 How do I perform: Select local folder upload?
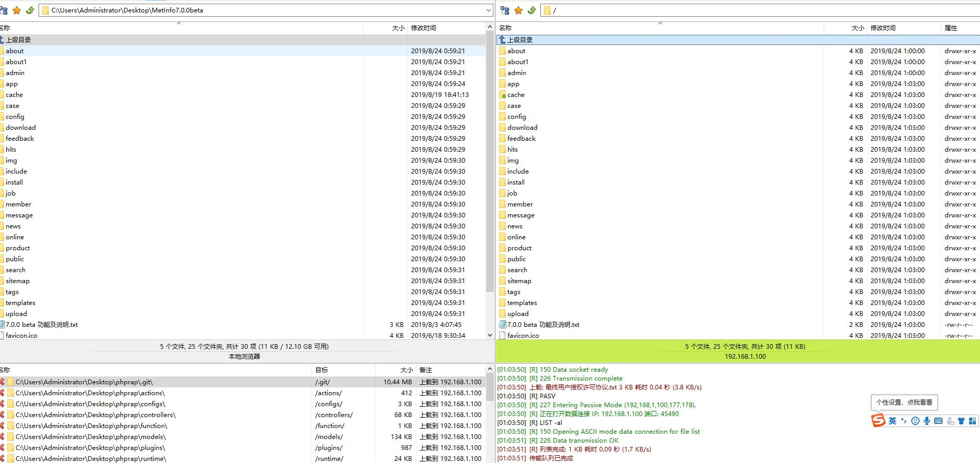click(x=16, y=314)
